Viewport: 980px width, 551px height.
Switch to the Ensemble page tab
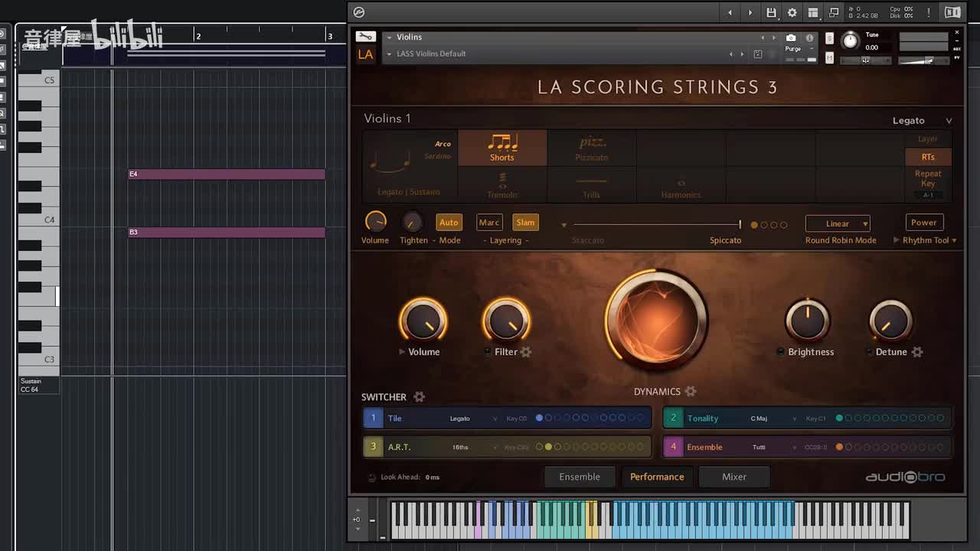580,477
